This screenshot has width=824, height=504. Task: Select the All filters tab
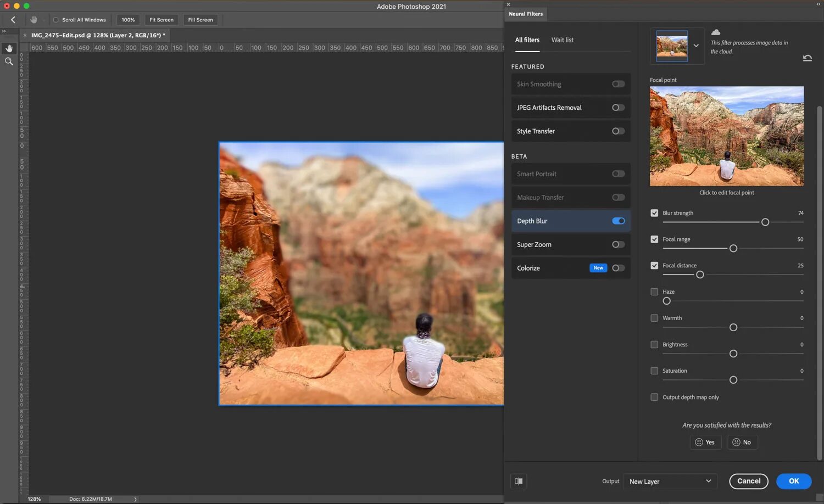click(527, 40)
